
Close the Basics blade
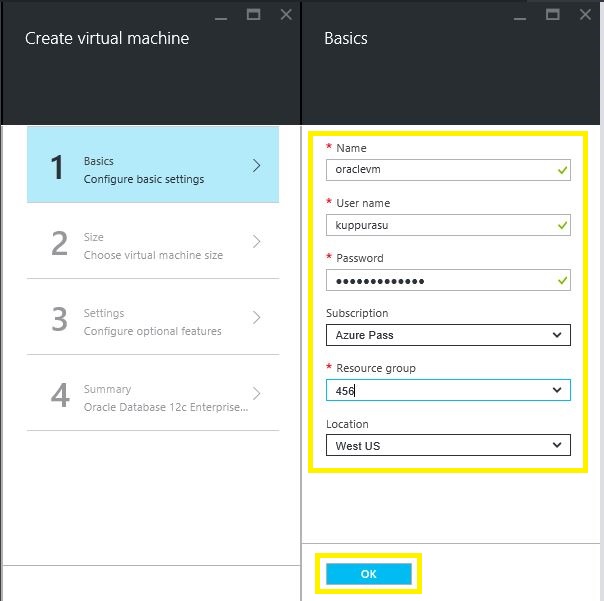(x=586, y=14)
